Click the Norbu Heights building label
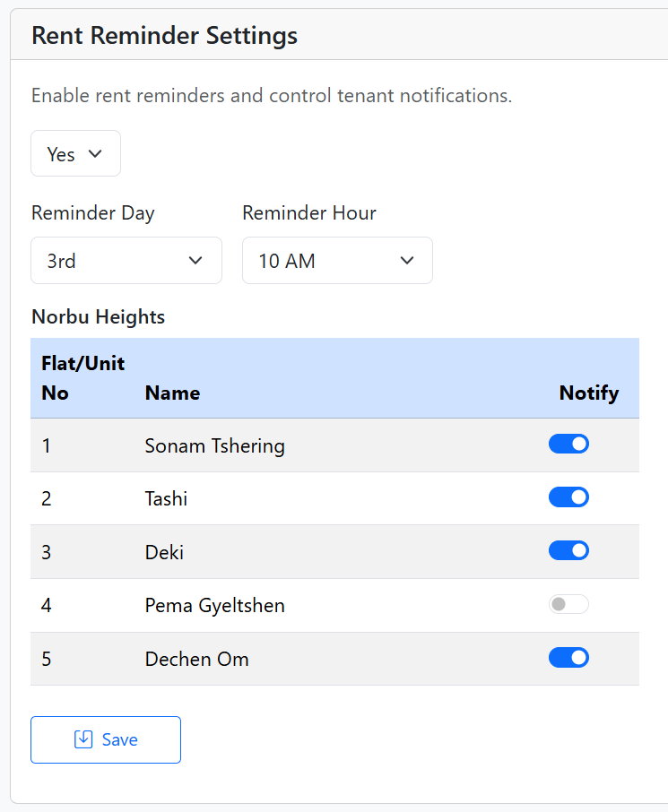This screenshot has width=668, height=812. pos(98,316)
